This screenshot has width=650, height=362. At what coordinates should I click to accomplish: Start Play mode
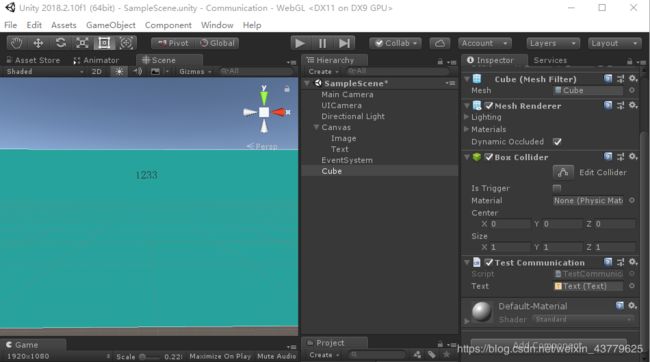tap(300, 43)
